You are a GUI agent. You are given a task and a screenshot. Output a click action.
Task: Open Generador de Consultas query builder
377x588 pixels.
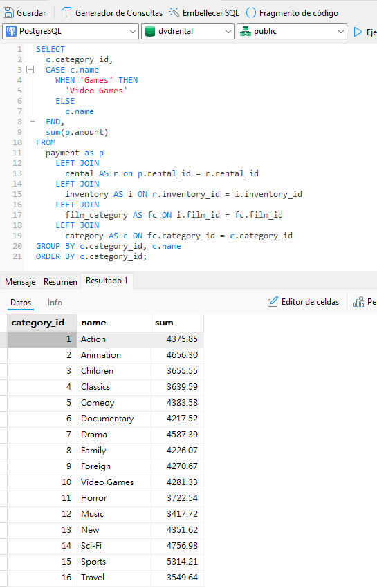pyautogui.click(x=112, y=12)
